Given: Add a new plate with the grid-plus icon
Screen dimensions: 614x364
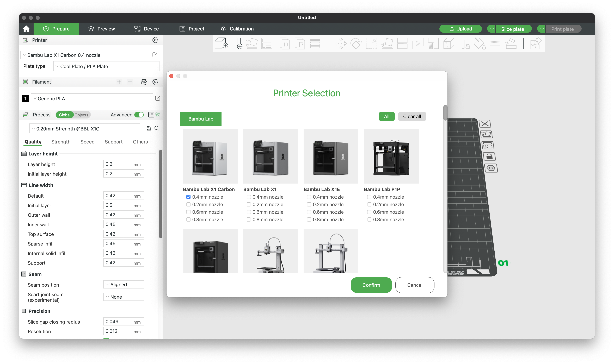Looking at the screenshot, I should pos(236,43).
